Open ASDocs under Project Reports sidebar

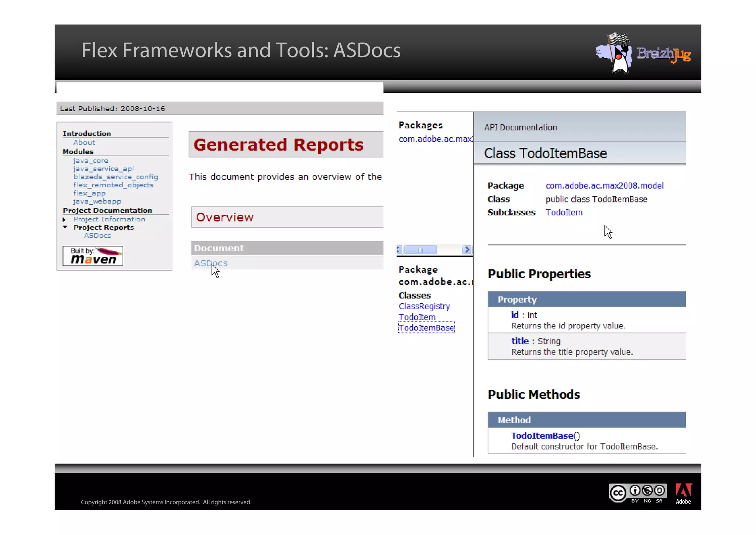(97, 236)
